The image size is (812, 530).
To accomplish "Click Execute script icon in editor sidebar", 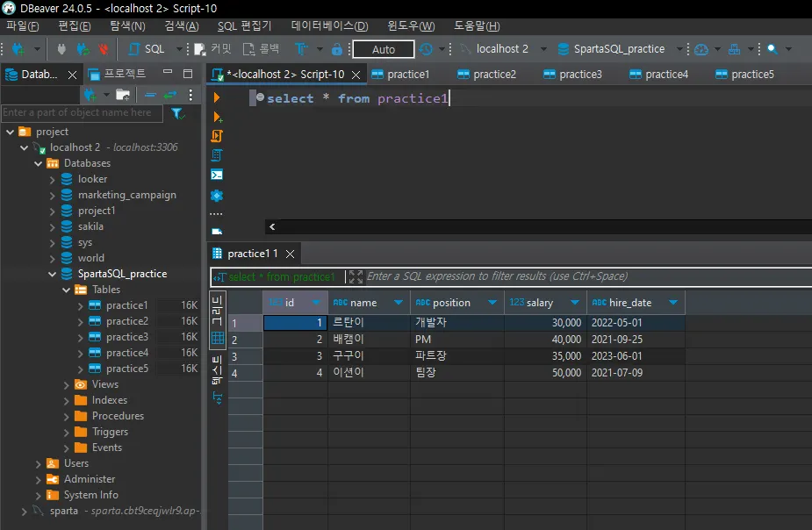I will pos(217,136).
